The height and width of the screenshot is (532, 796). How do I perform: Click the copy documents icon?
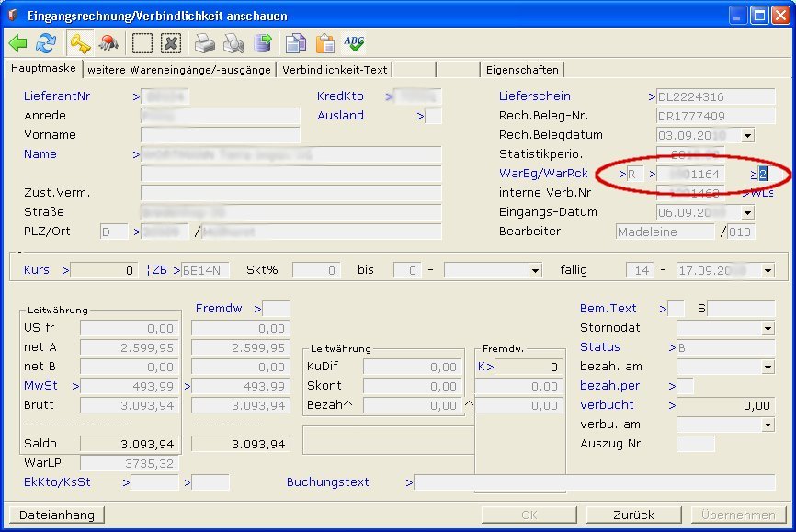(x=295, y=43)
